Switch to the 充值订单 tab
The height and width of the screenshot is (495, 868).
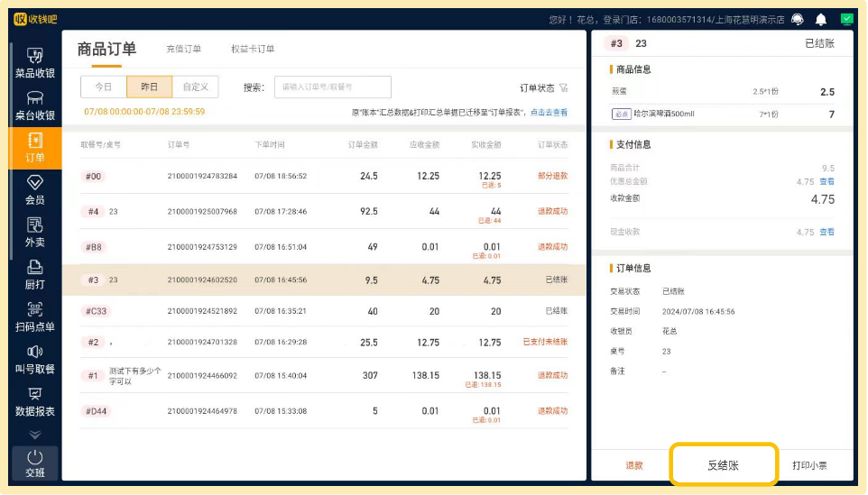184,49
